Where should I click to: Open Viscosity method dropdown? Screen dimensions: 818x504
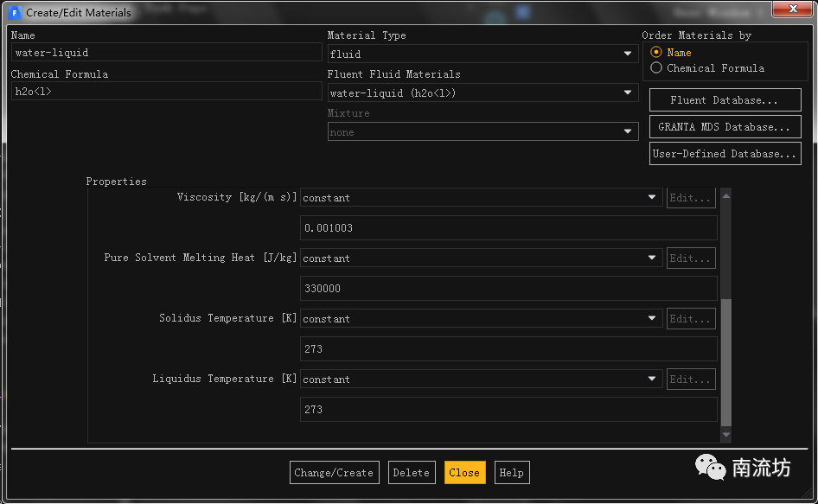point(481,197)
